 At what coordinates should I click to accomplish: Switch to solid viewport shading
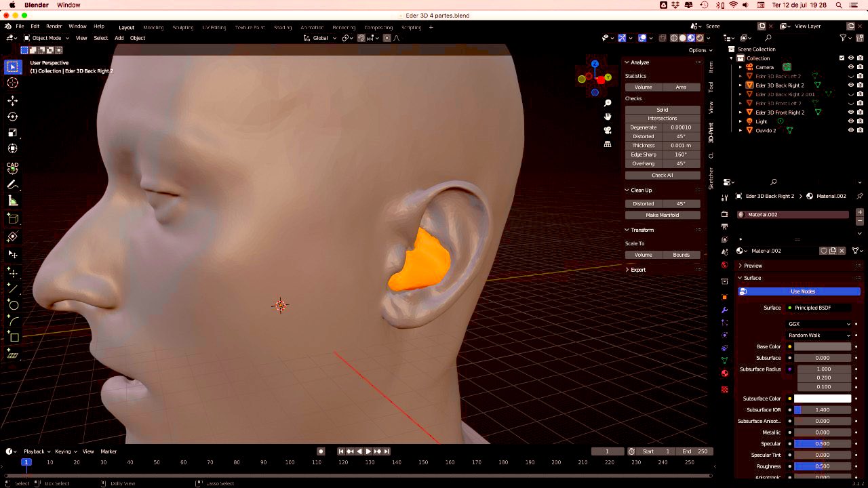684,38
